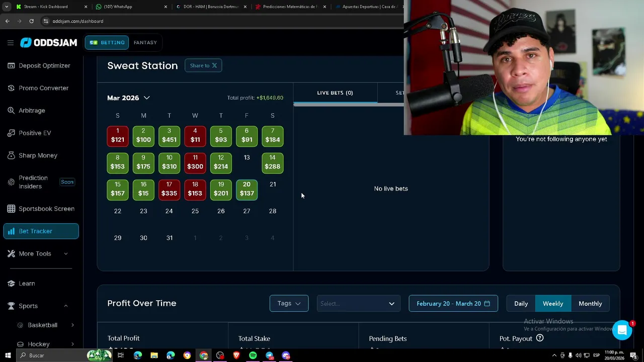
Task: Select March 11 showing $300
Action: point(195,162)
